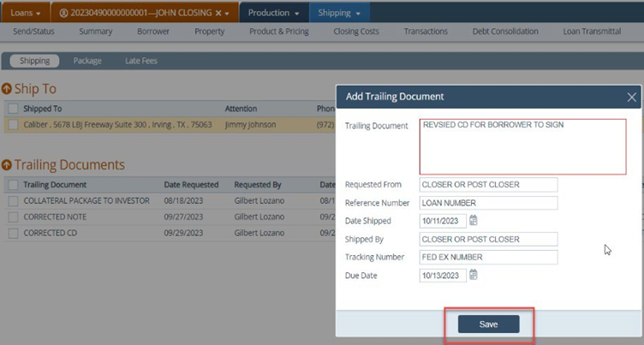Sort by the Date Requested column header

point(191,185)
